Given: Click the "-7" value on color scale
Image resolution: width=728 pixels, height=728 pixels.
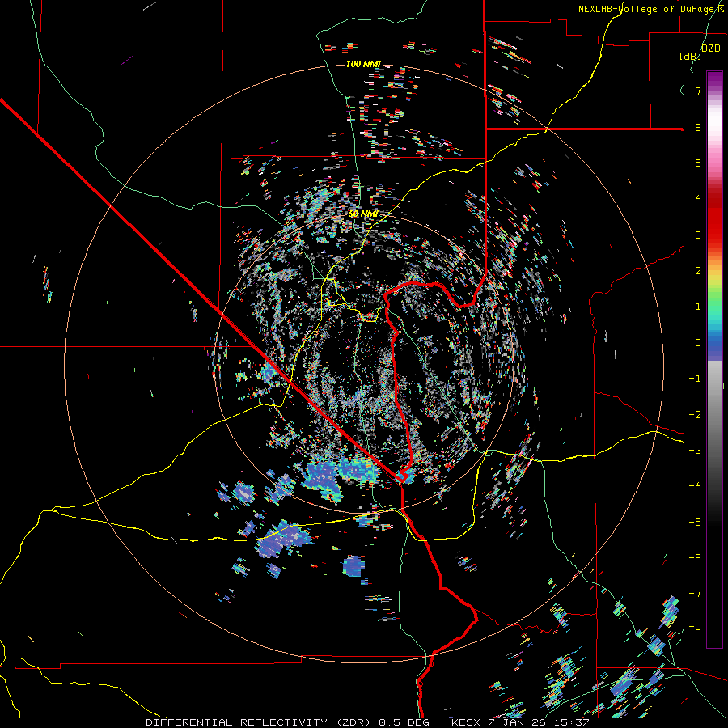Looking at the screenshot, I should [x=695, y=594].
